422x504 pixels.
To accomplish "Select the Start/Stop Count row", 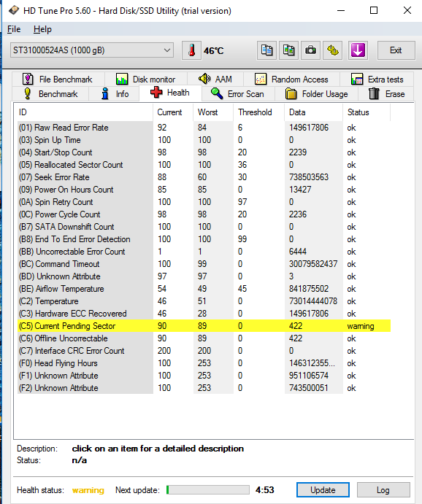I will [204, 152].
